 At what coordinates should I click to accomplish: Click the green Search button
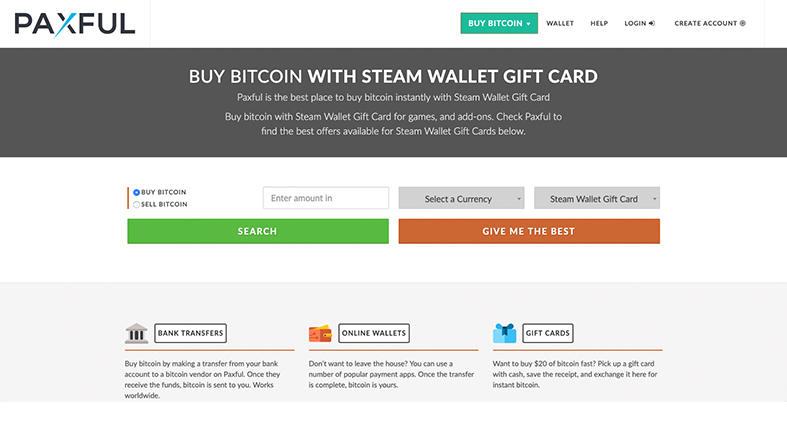258,231
